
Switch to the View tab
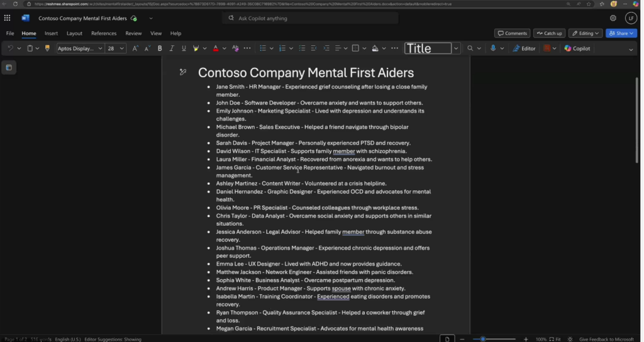[x=156, y=33]
